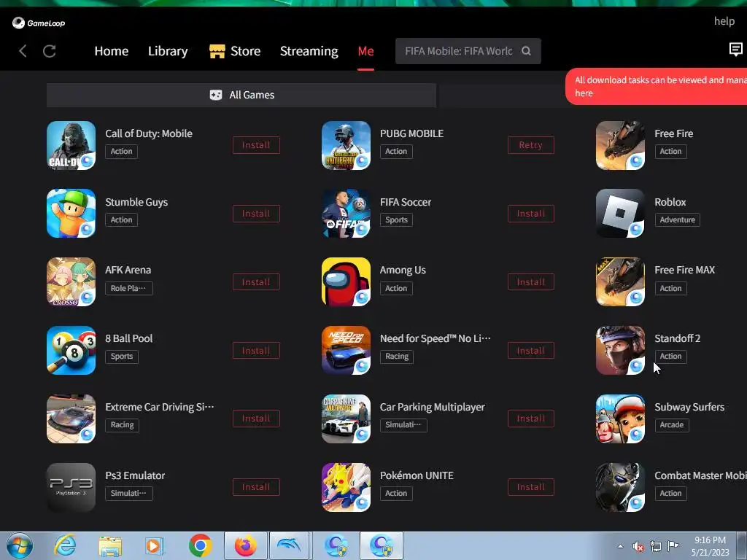Open the Free Fire MAX title text

684,270
